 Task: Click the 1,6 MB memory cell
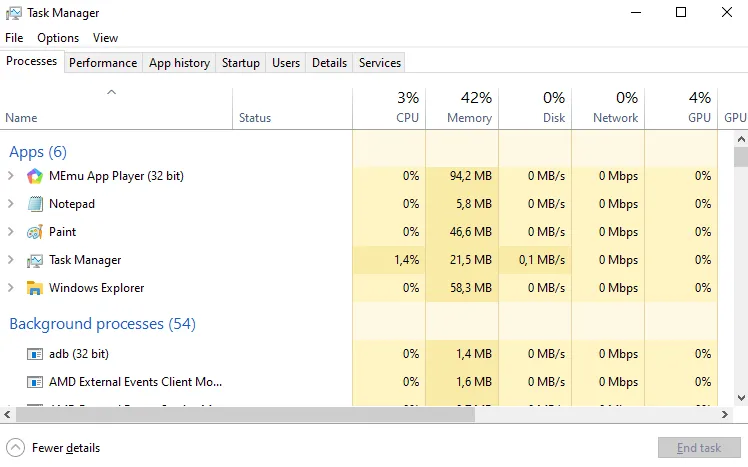pos(462,382)
